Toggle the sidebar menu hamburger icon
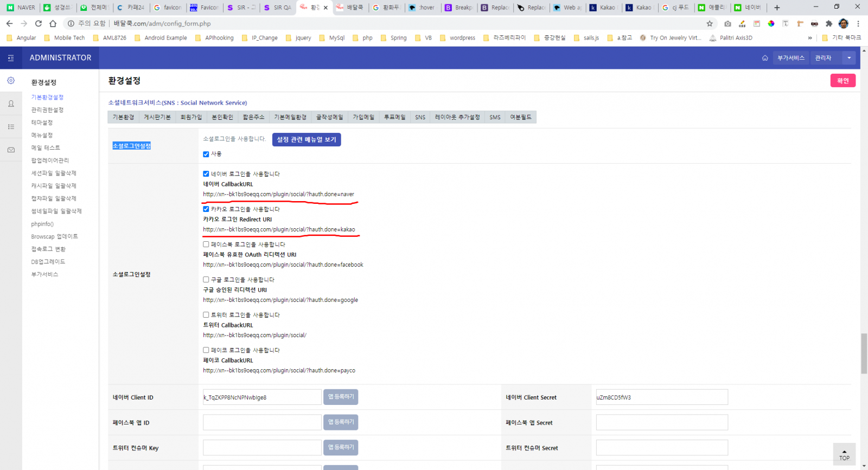The image size is (868, 470). click(11, 58)
